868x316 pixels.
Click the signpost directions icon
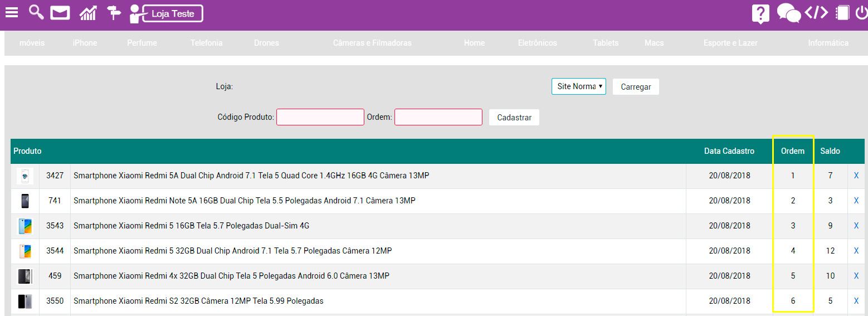point(114,13)
